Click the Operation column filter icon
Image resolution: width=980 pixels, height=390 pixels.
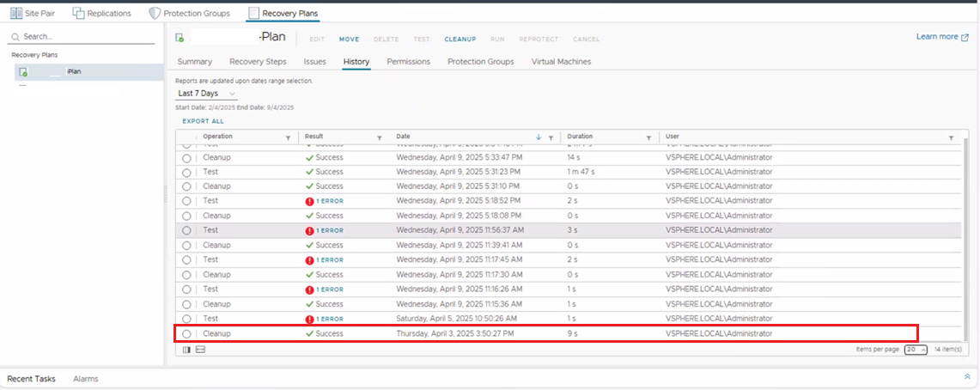288,137
